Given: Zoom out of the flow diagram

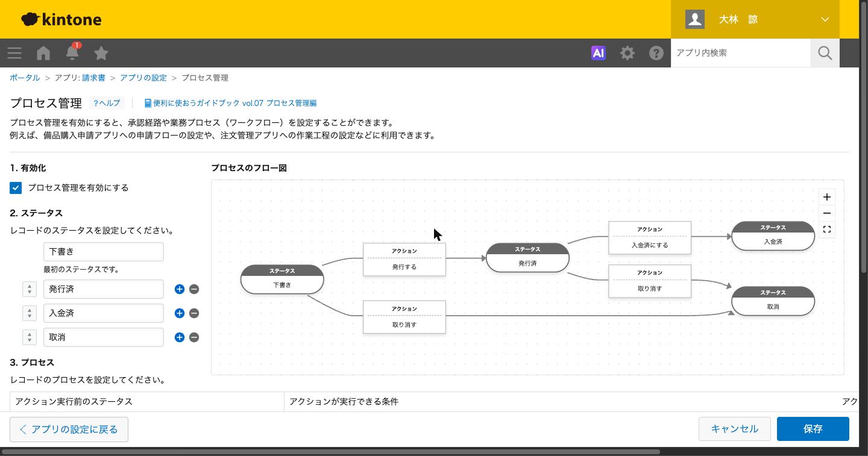Looking at the screenshot, I should tap(827, 213).
